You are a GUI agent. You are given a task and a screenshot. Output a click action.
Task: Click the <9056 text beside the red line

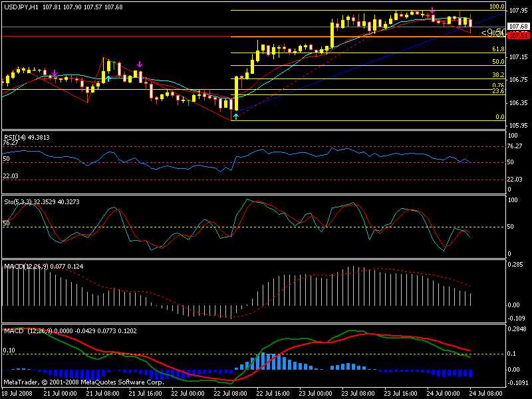(493, 33)
